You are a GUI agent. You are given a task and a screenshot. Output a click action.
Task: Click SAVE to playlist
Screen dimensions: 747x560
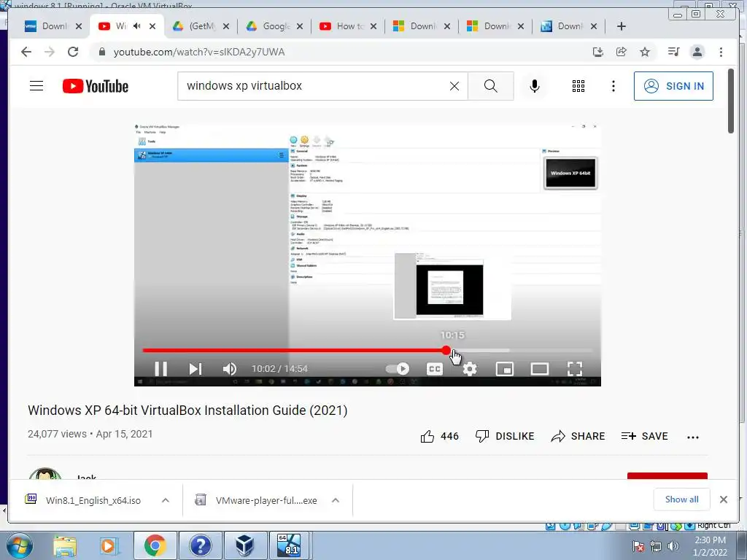[645, 436]
